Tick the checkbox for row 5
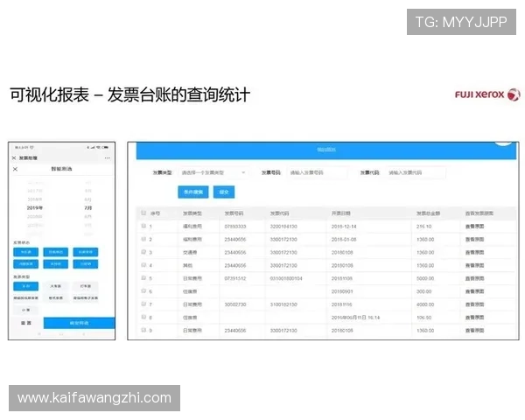The height and width of the screenshot is (420, 525). coord(143,278)
